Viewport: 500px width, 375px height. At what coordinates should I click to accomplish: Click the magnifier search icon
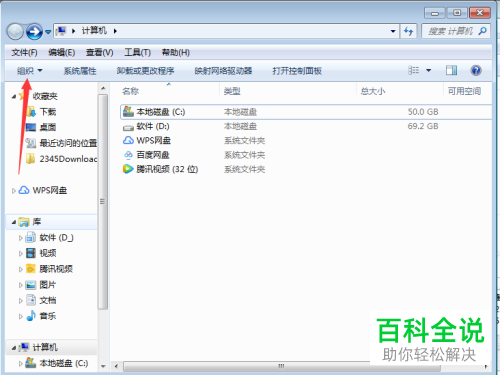click(x=482, y=31)
